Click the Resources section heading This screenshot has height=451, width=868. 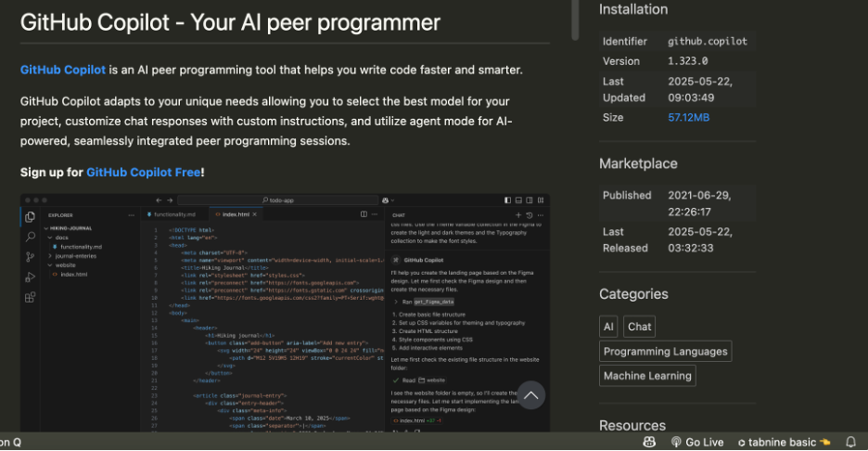point(632,425)
